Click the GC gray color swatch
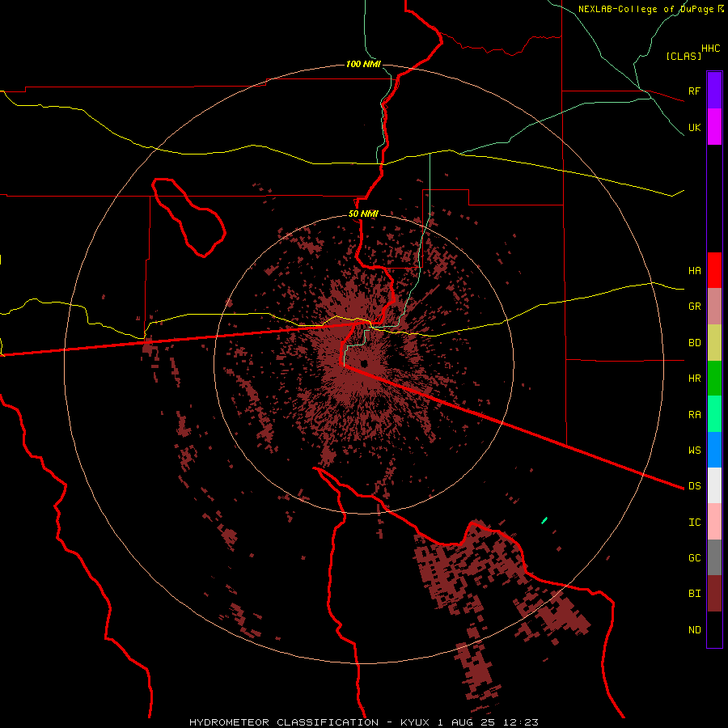 [x=714, y=557]
